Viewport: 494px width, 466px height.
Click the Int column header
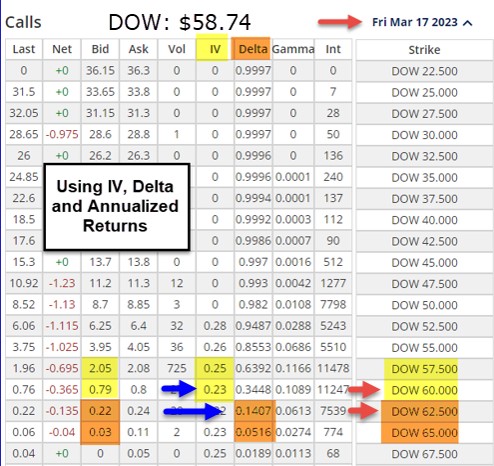333,49
